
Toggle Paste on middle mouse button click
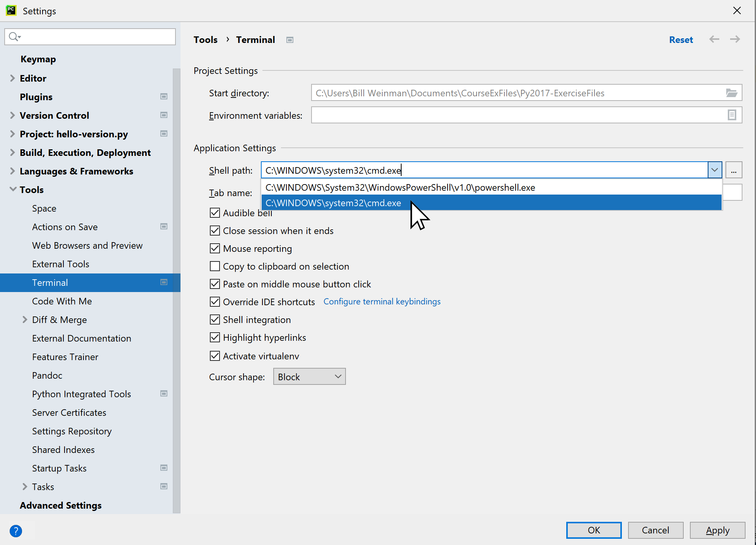coord(215,284)
